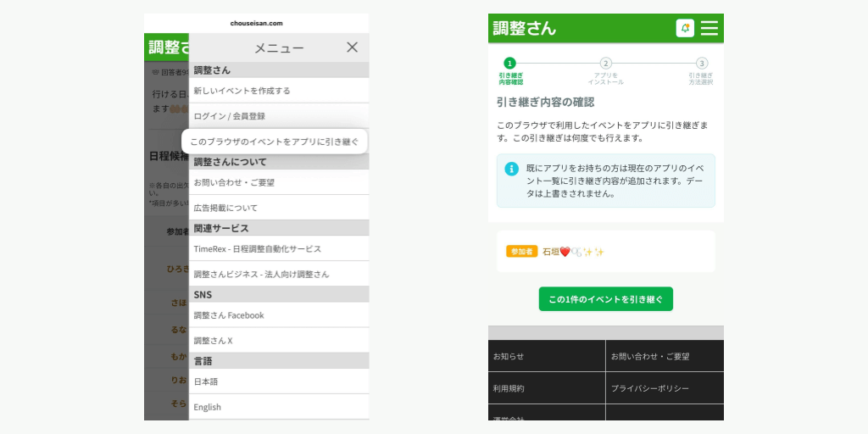The image size is (868, 434).
Task: Click the blue info icon in notice box
Action: click(511, 169)
